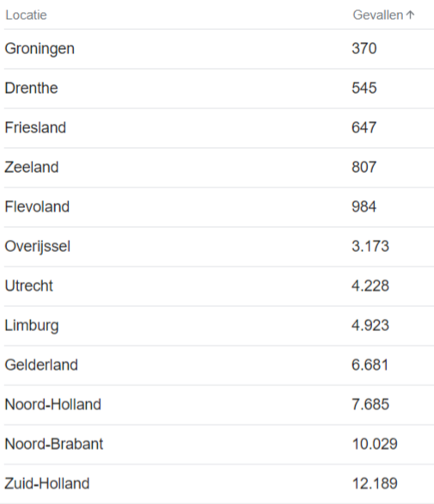Click the Gelderland location name

tap(41, 365)
